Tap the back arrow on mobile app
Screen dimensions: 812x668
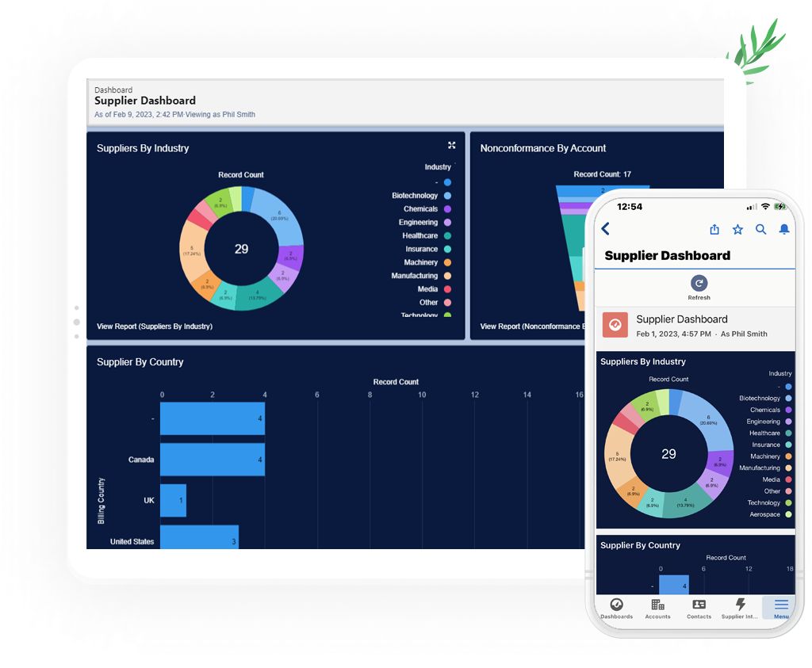click(606, 229)
